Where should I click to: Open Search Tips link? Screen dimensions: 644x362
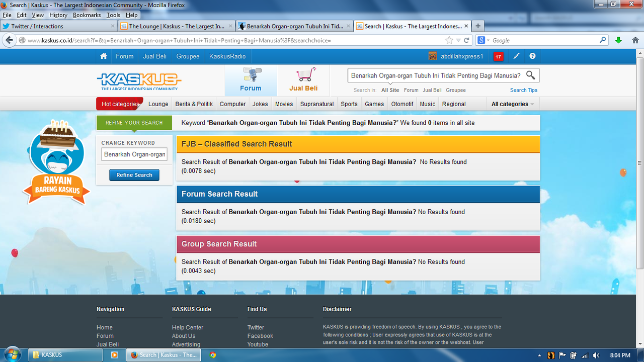[x=524, y=90]
